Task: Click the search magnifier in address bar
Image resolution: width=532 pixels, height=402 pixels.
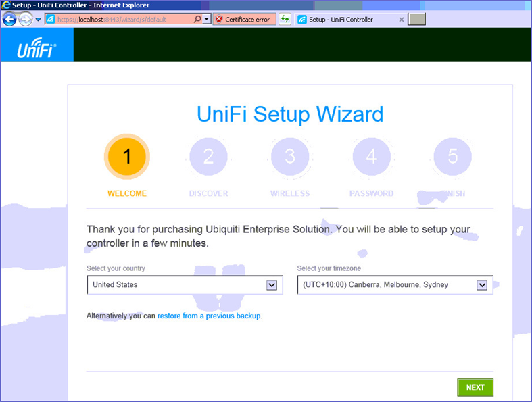Action: (x=197, y=20)
